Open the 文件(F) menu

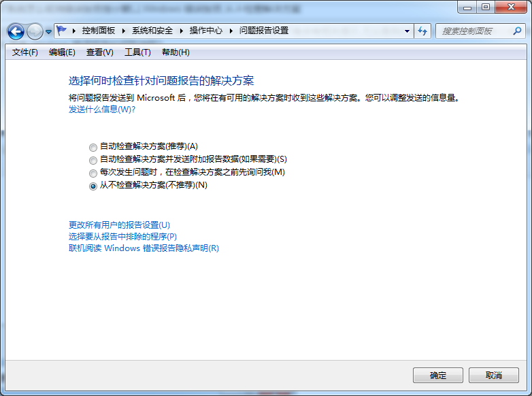coord(25,52)
